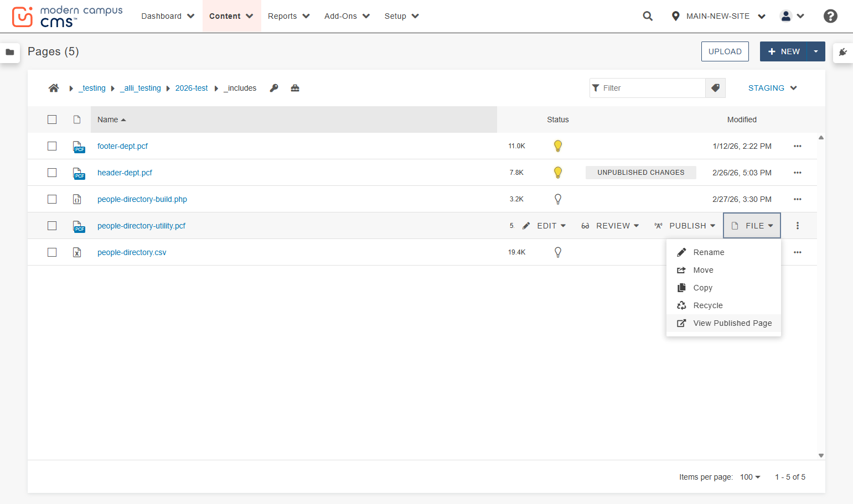The image size is (853, 504).
Task: Check the people-directory-utility.pcf checkbox
Action: tap(52, 226)
